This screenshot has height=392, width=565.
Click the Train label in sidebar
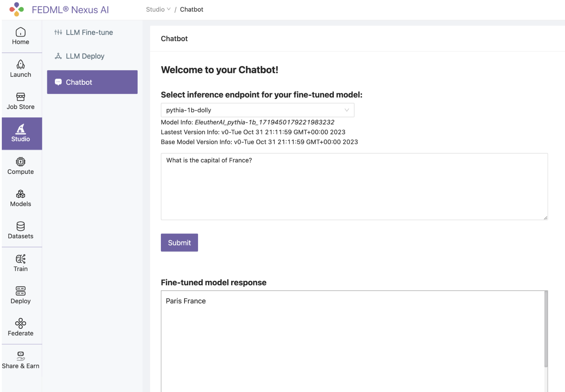tap(21, 269)
